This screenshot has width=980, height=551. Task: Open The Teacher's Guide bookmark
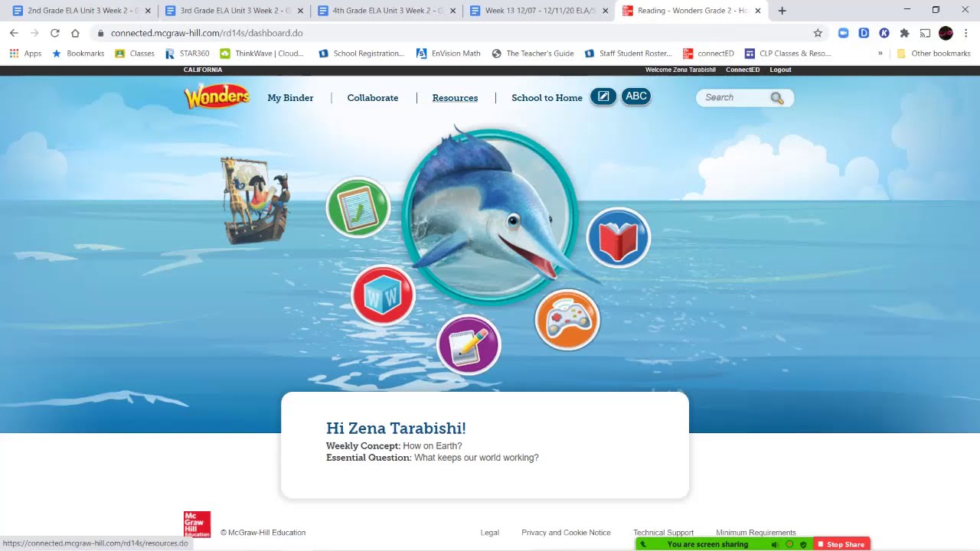pos(532,54)
